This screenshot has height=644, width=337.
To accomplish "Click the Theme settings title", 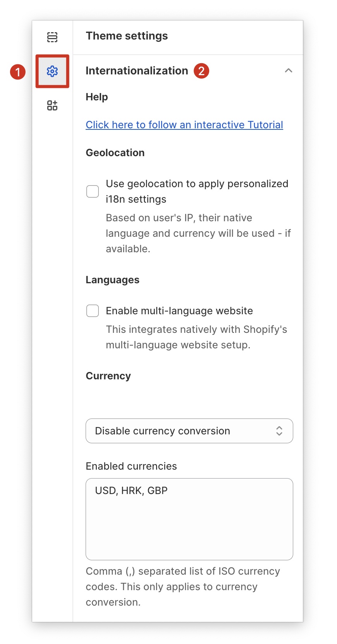I will point(127,36).
